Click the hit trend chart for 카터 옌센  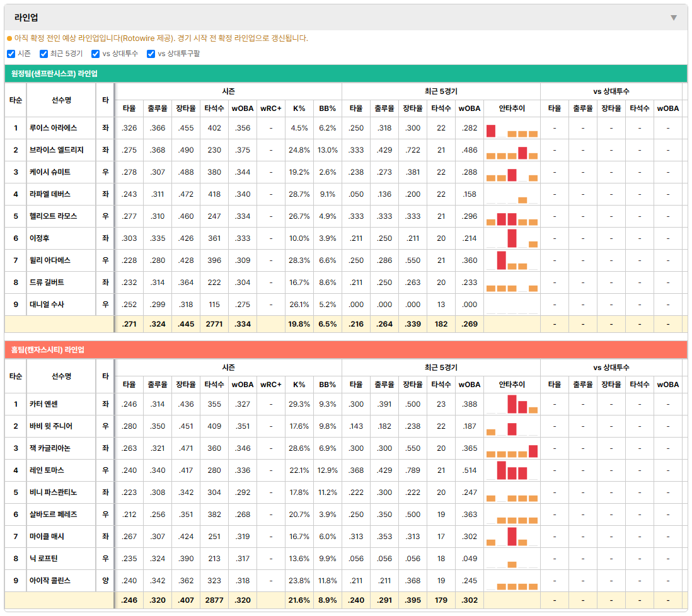(512, 404)
